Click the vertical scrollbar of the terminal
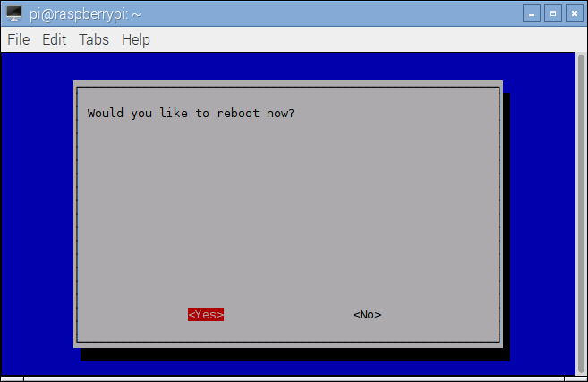 [581, 214]
